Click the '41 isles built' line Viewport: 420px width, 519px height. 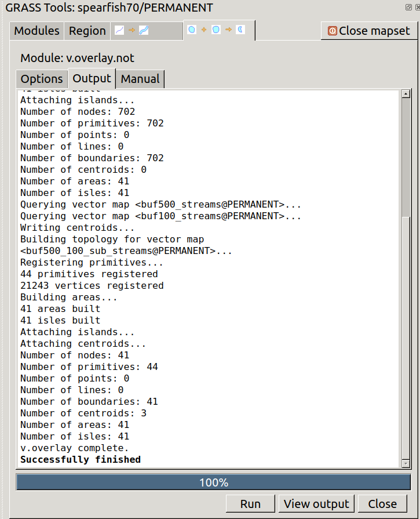click(60, 320)
